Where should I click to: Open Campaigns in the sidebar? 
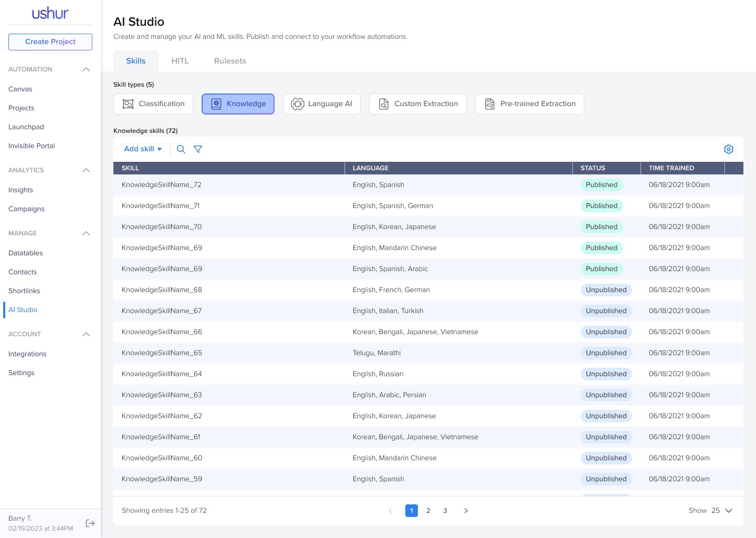(x=27, y=209)
